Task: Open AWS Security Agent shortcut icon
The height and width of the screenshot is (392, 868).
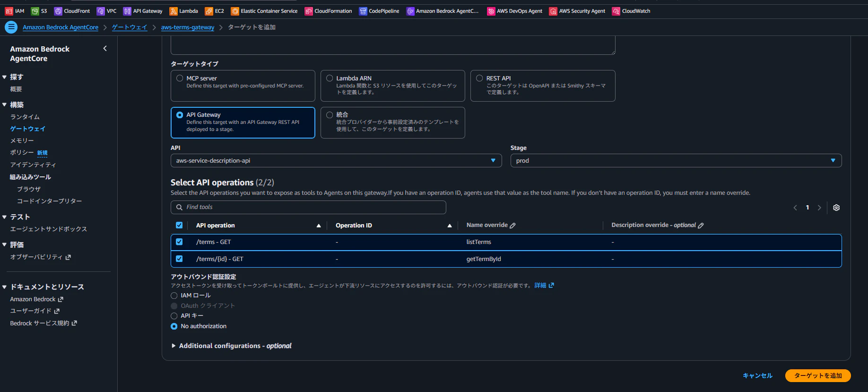Action: click(553, 11)
